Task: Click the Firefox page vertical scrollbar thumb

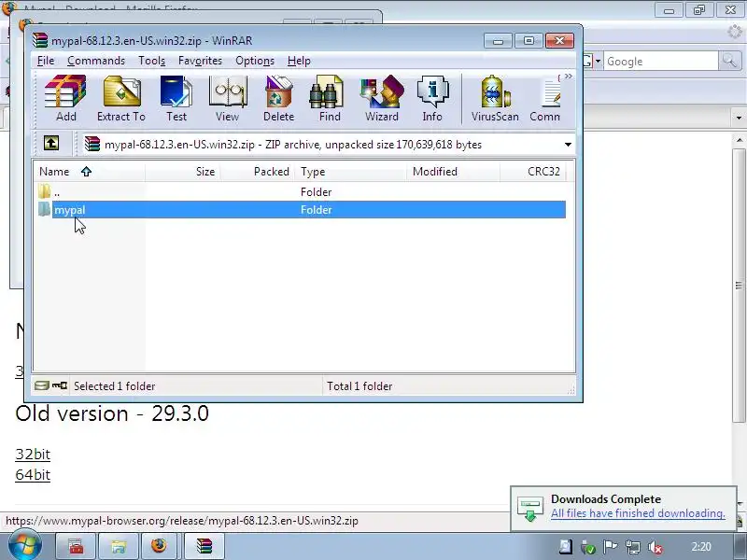Action: tap(739, 285)
